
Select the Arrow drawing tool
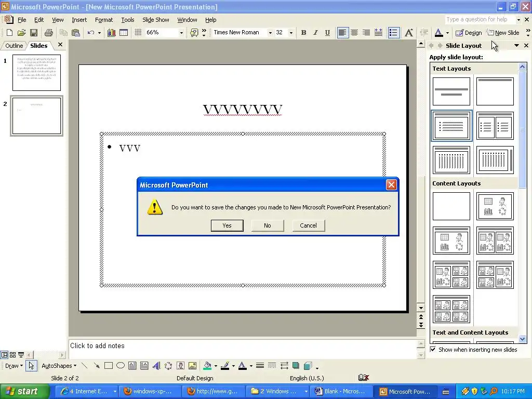click(97, 366)
